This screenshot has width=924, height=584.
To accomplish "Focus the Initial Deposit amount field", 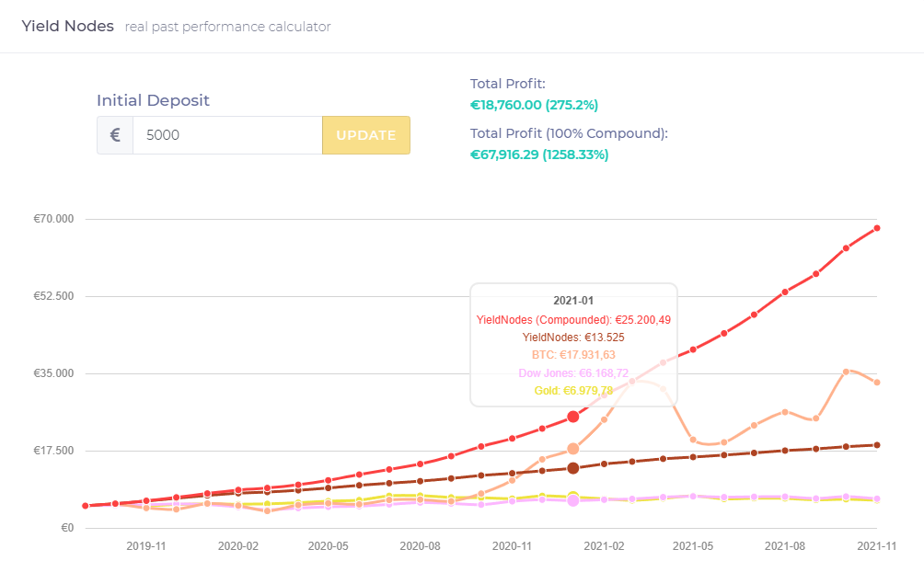I will pos(227,135).
